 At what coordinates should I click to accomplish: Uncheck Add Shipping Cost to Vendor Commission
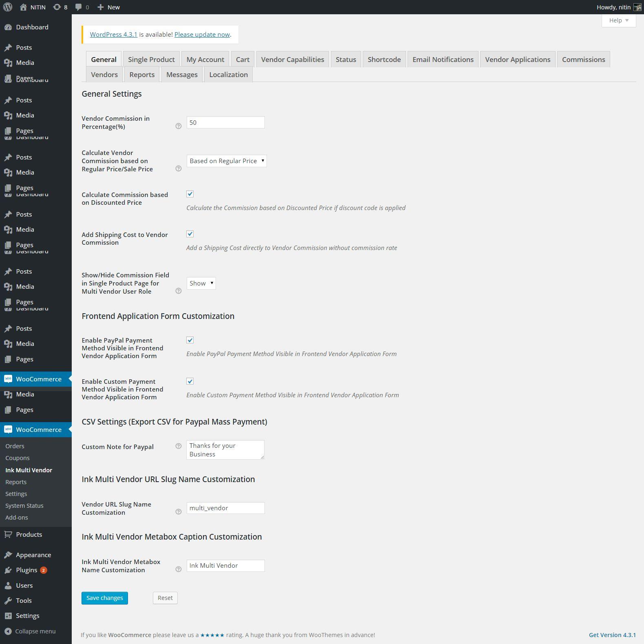point(190,234)
